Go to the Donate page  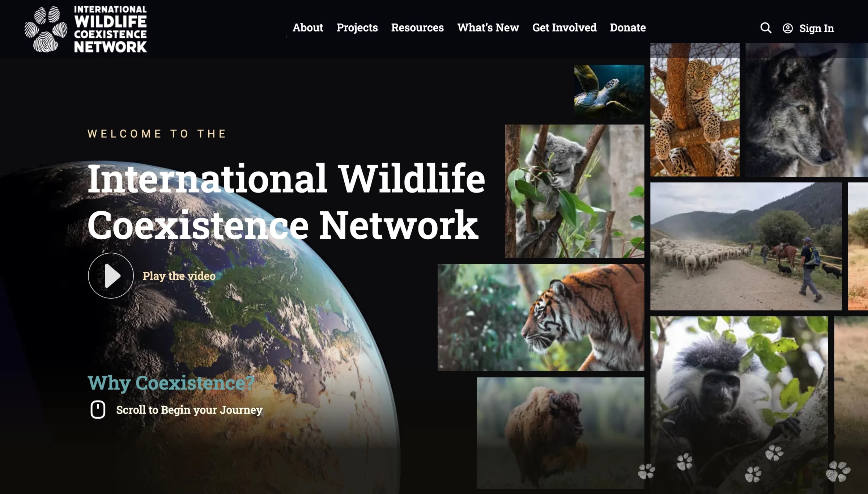point(627,28)
